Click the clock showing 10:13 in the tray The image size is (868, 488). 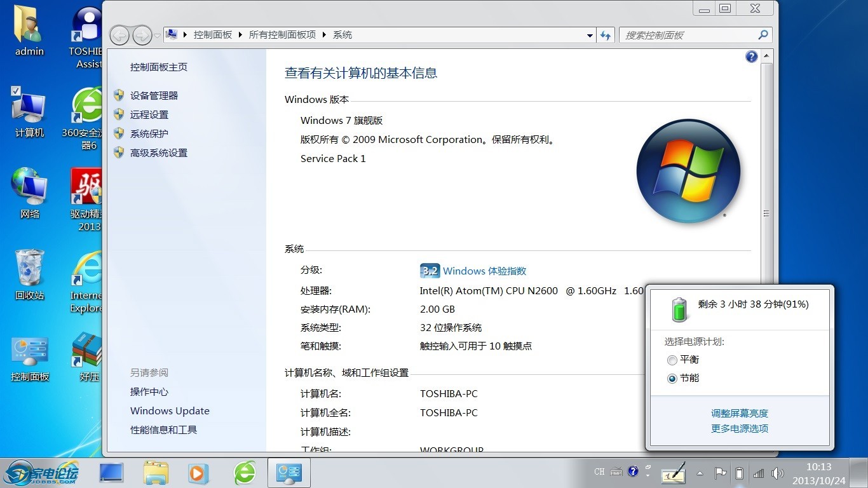click(818, 466)
